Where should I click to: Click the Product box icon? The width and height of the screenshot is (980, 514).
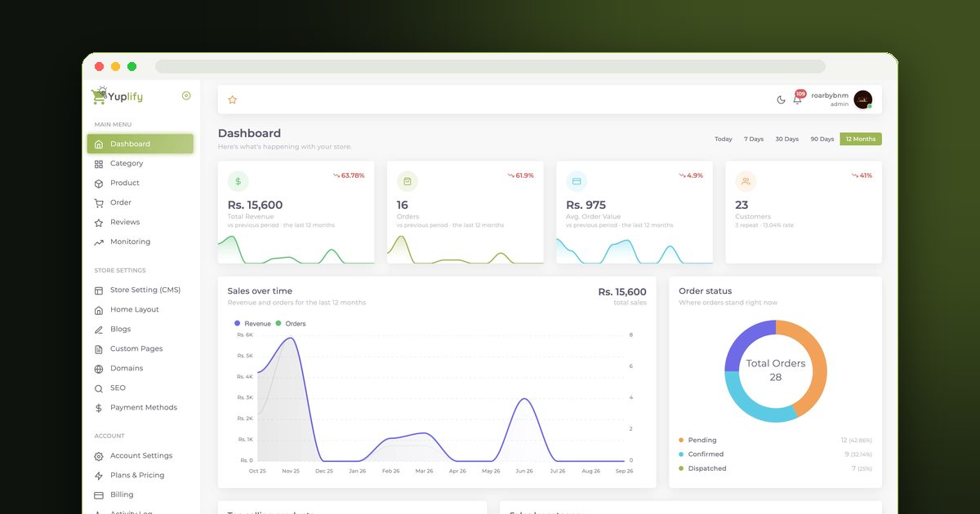tap(99, 184)
